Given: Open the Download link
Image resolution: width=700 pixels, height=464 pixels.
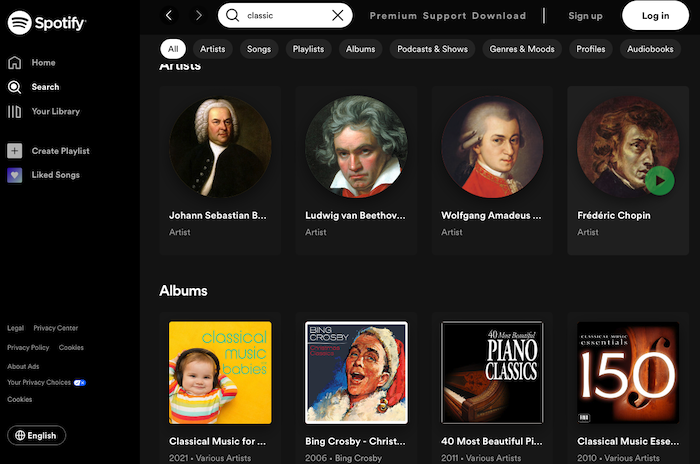Looking at the screenshot, I should (x=499, y=16).
